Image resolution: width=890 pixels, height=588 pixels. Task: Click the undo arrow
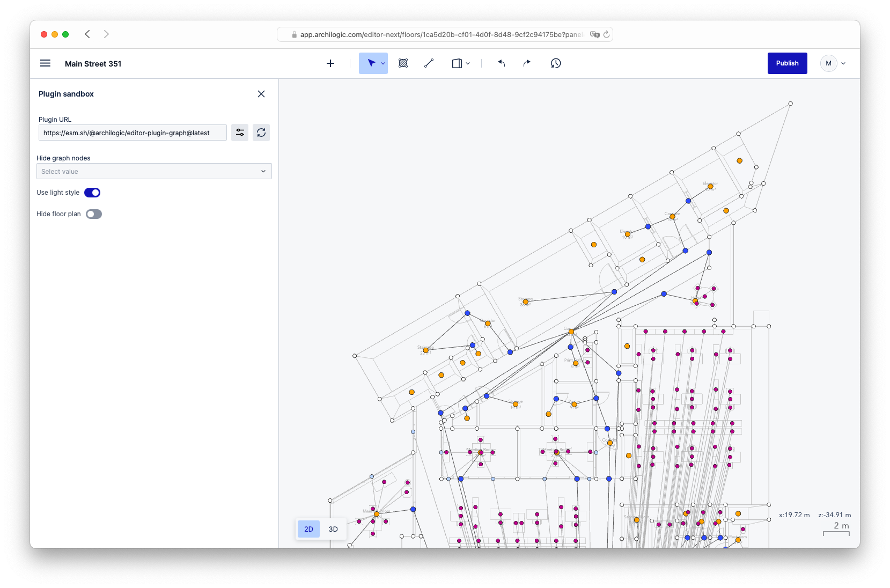tap(502, 63)
